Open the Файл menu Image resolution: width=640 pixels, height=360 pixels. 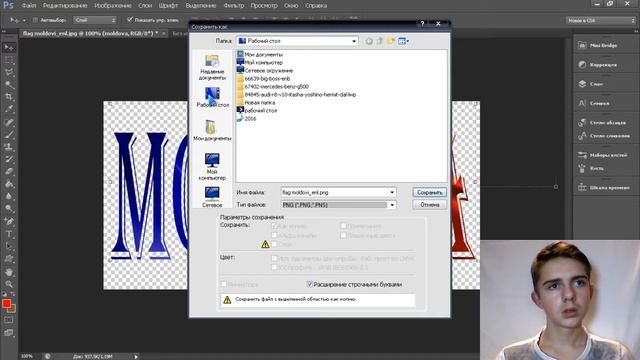coord(29,6)
